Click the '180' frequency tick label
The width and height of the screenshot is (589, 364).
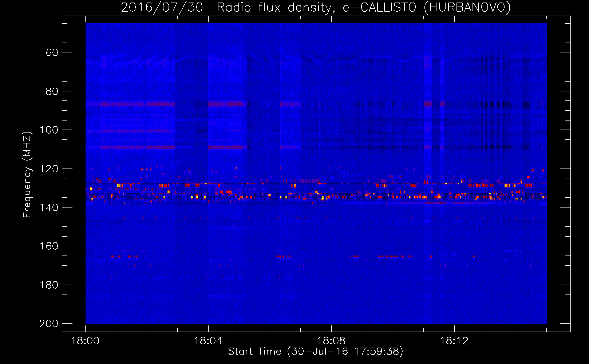point(49,285)
